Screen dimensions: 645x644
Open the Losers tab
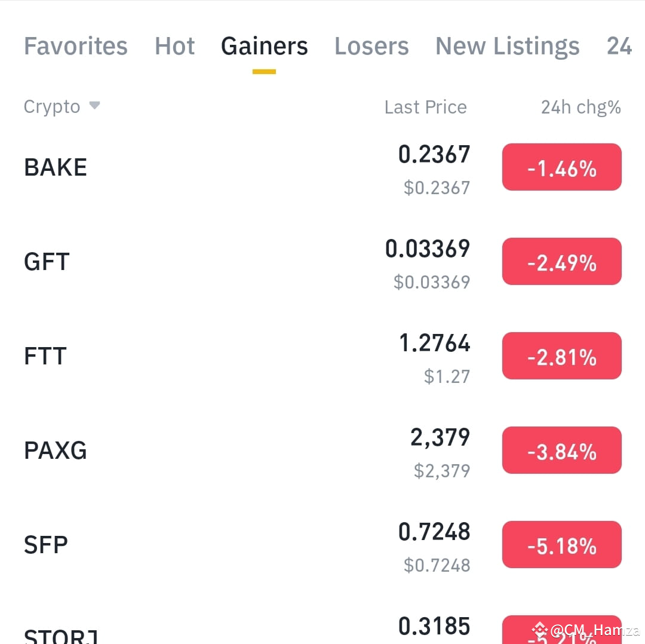(x=371, y=45)
